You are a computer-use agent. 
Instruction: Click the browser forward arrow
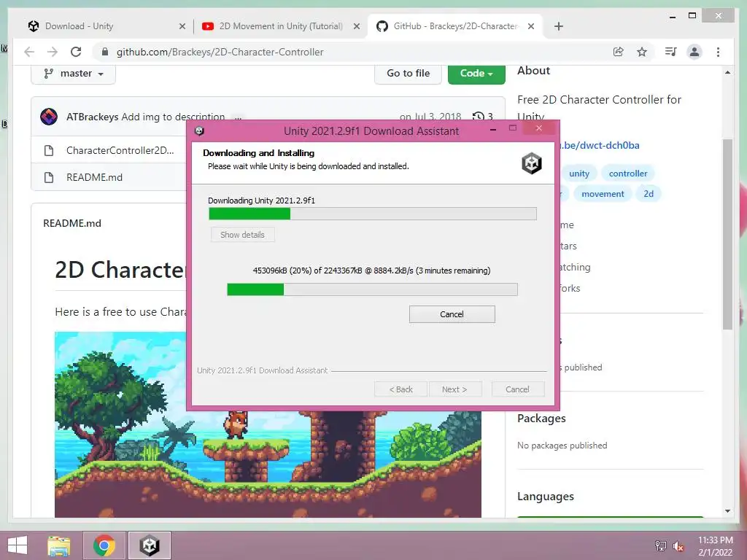pos(53,52)
